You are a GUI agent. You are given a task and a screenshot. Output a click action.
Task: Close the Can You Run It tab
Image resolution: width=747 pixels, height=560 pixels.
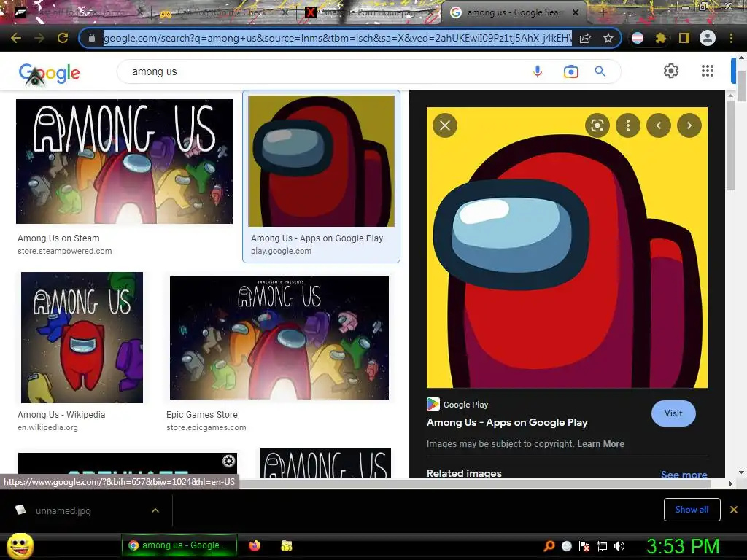(285, 12)
